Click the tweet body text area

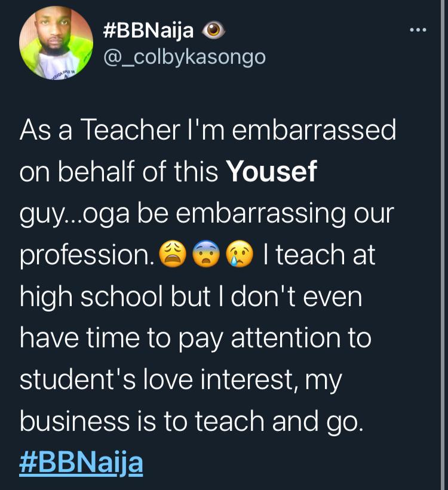click(x=209, y=286)
